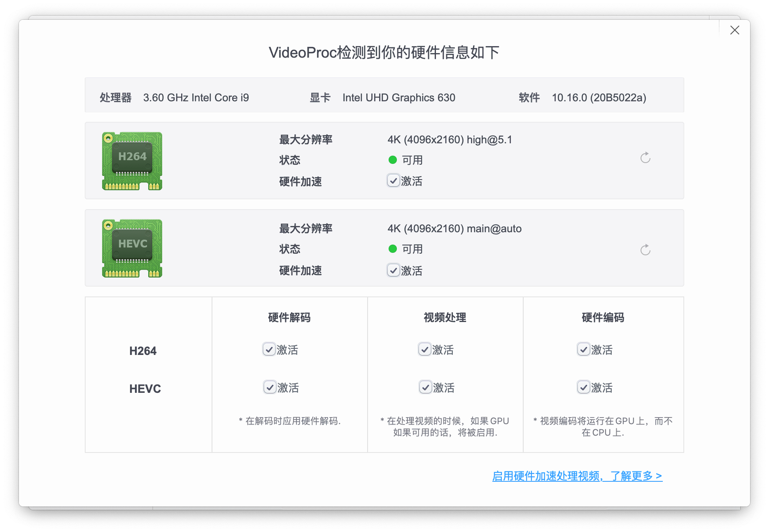This screenshot has width=769, height=532.
Task: Toggle HEVC hardware acceleration checkbox beside 4K main@auto
Action: pos(393,270)
